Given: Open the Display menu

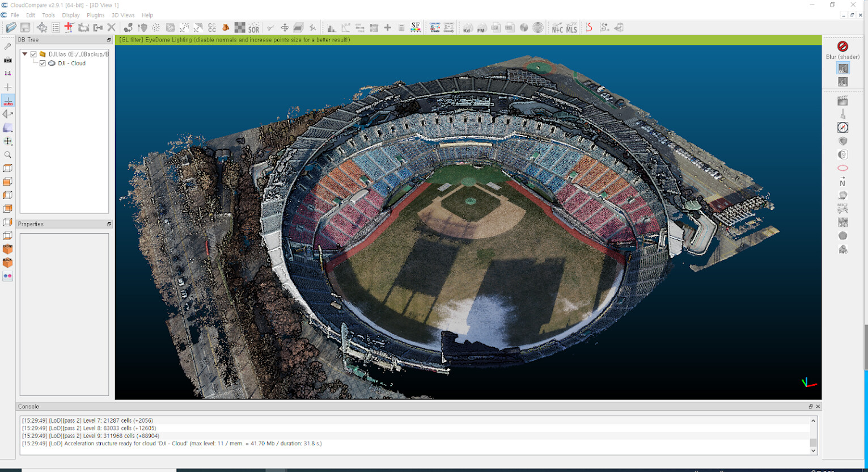Looking at the screenshot, I should [x=71, y=15].
